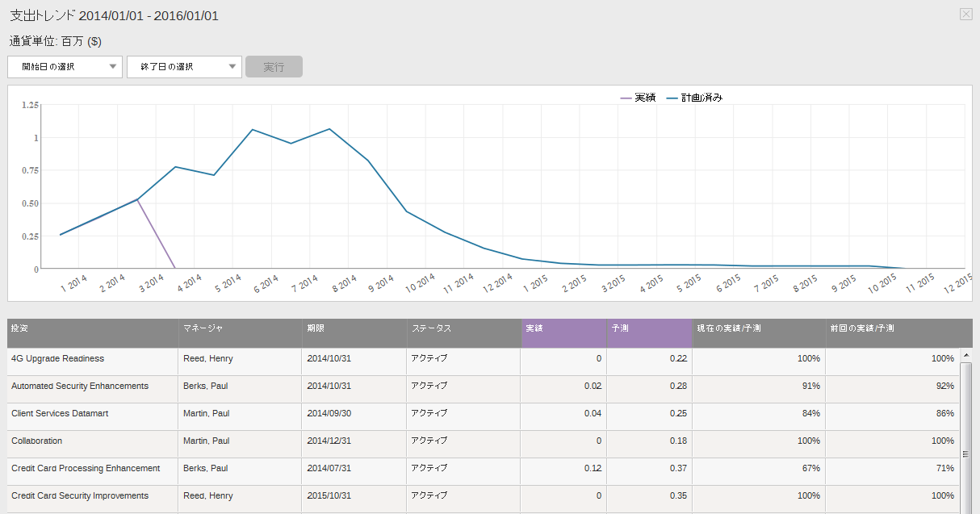Open the 開始日の選択 dropdown
This screenshot has width=980, height=514.
pyautogui.click(x=65, y=67)
